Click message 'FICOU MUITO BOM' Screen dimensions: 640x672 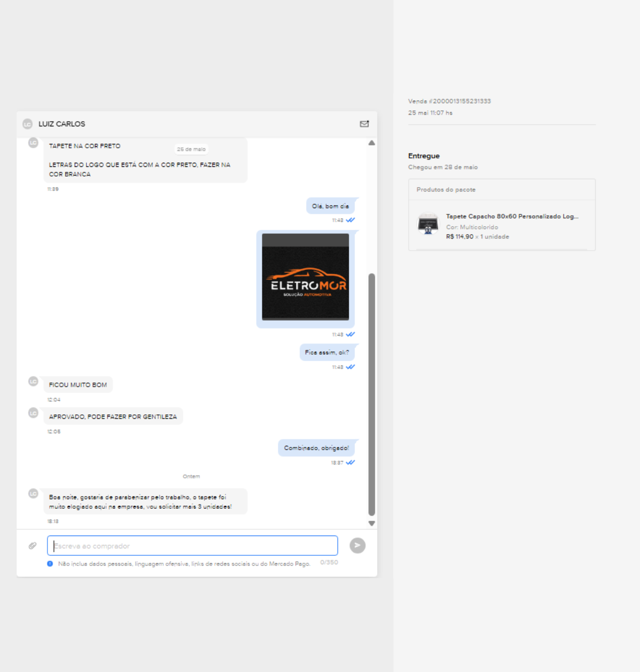pos(78,385)
